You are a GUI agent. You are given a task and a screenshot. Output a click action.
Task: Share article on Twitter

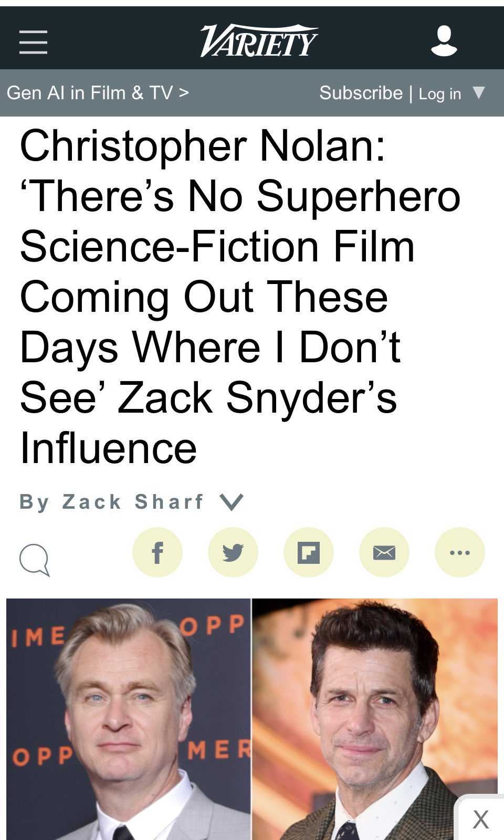pyautogui.click(x=233, y=552)
